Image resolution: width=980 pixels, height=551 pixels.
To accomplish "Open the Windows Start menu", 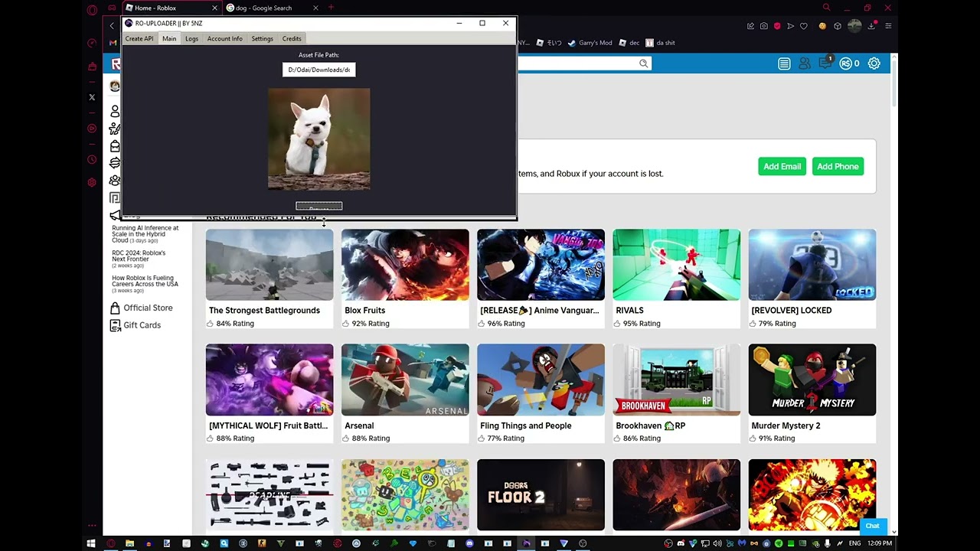I will pyautogui.click(x=91, y=543).
